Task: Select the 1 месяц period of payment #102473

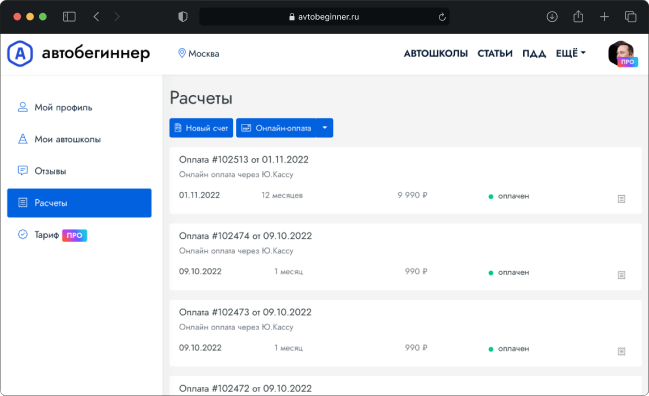Action: (288, 348)
